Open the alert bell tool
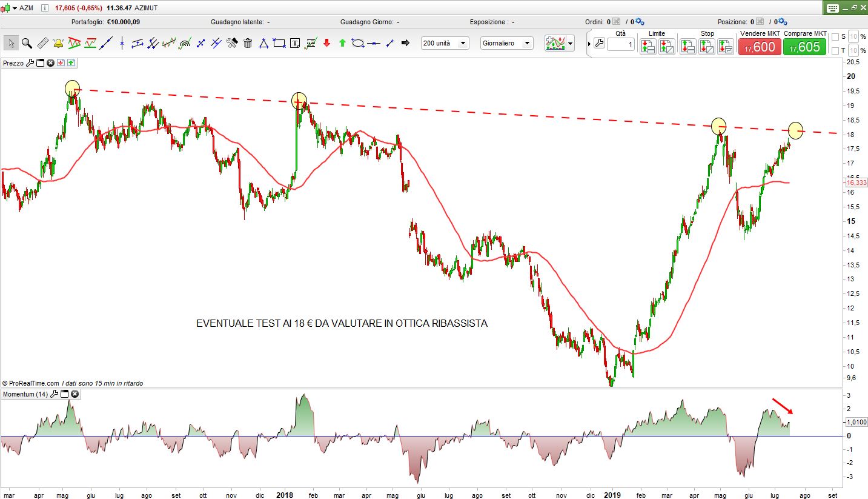The image size is (868, 499). [58, 43]
